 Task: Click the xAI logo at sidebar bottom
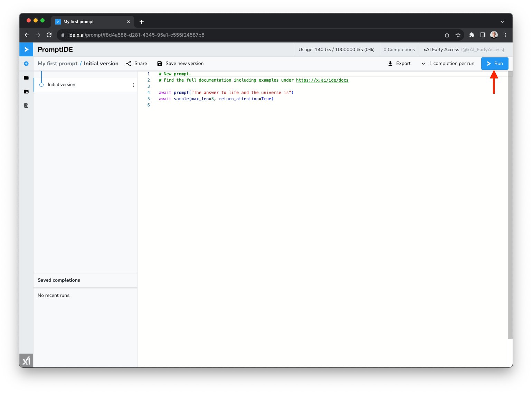(x=26, y=361)
